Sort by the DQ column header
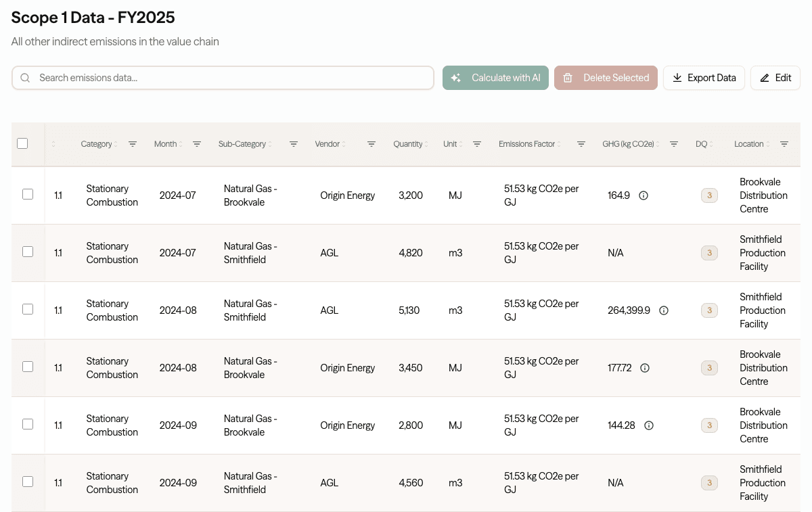 (701, 144)
